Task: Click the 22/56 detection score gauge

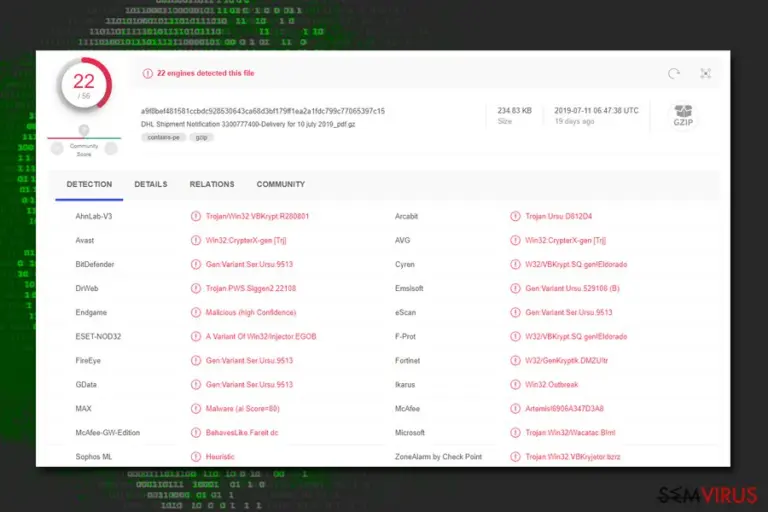Action: coord(84,85)
